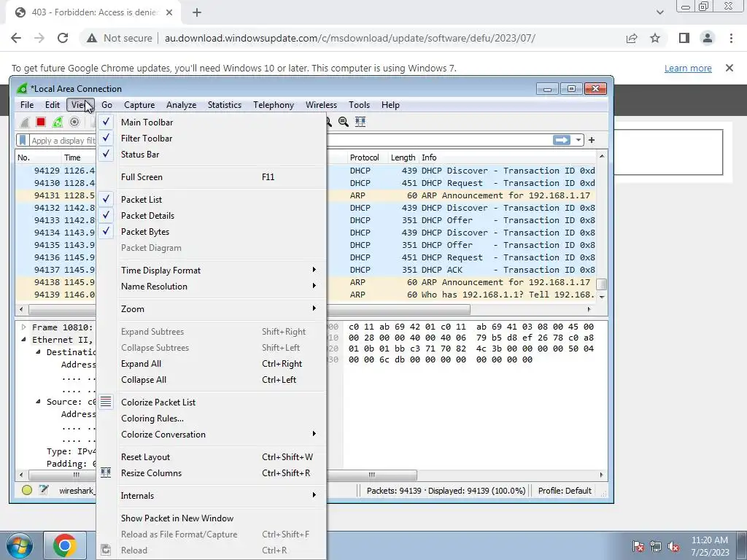Image resolution: width=747 pixels, height=560 pixels.
Task: Toggle Packet Bytes visibility
Action: tap(212, 231)
